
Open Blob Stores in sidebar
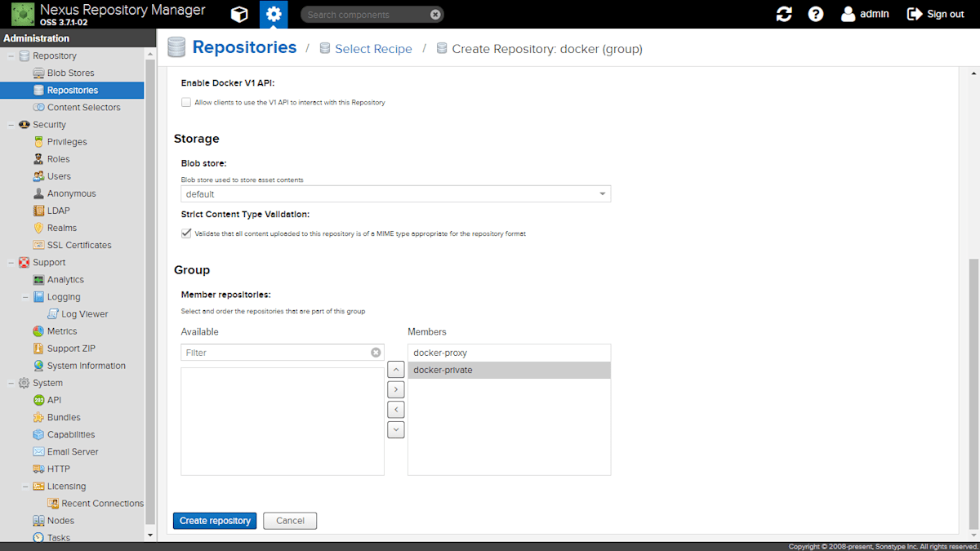coord(70,73)
